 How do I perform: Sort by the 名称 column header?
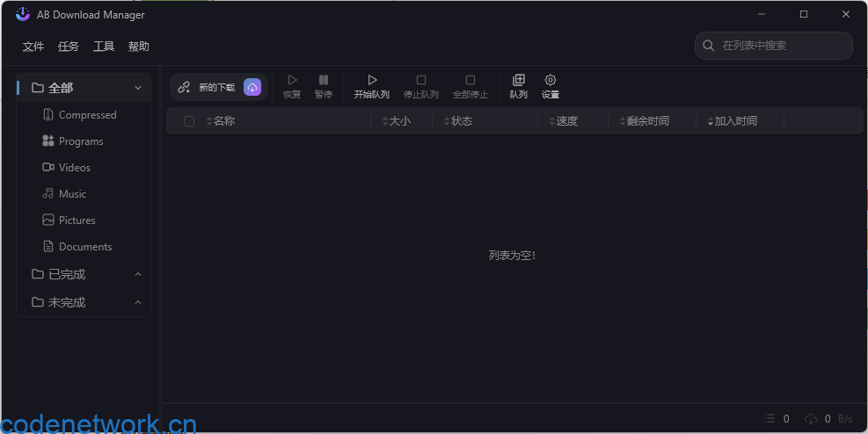pyautogui.click(x=221, y=121)
